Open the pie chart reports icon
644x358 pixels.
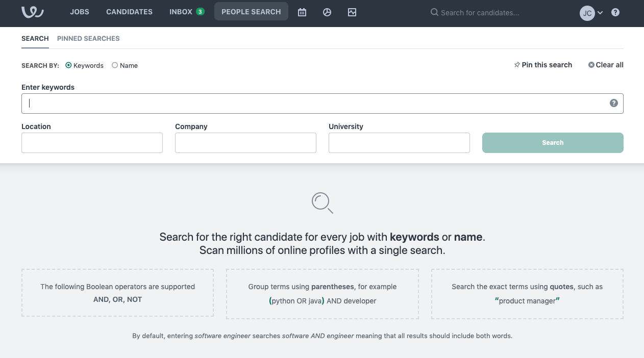point(327,12)
